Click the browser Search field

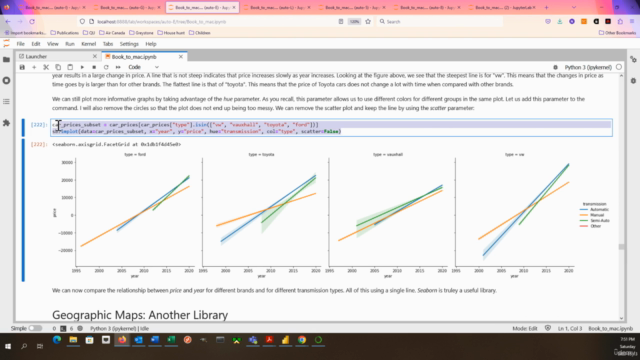[x=439, y=22]
